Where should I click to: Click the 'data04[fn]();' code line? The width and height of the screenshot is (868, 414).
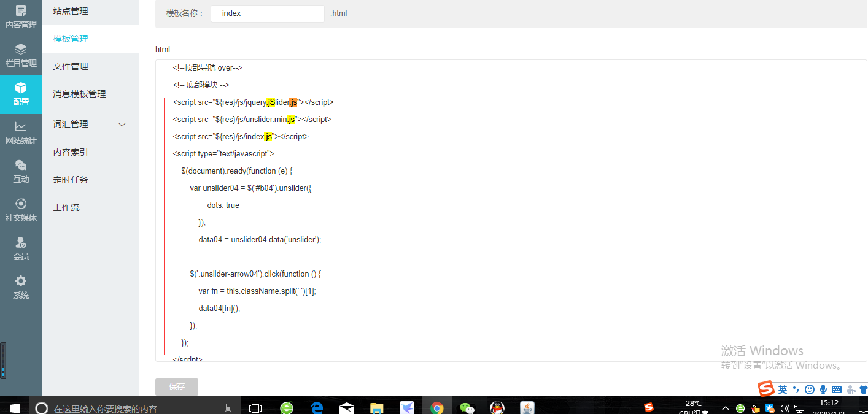(x=219, y=309)
